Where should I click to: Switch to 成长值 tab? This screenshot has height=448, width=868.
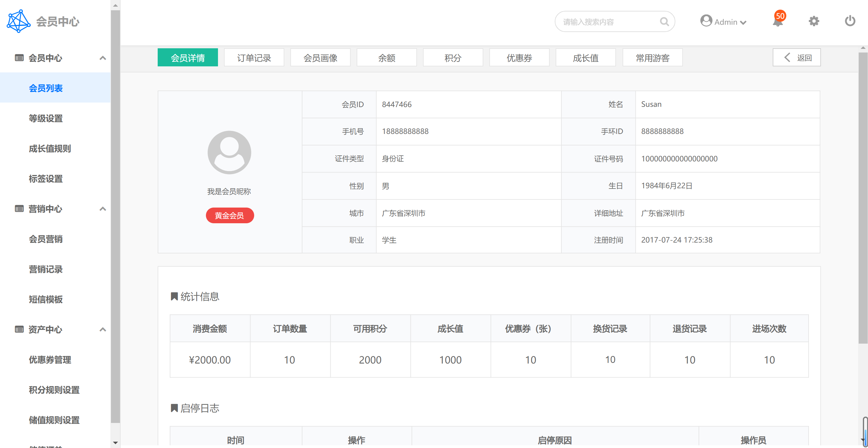coord(586,58)
